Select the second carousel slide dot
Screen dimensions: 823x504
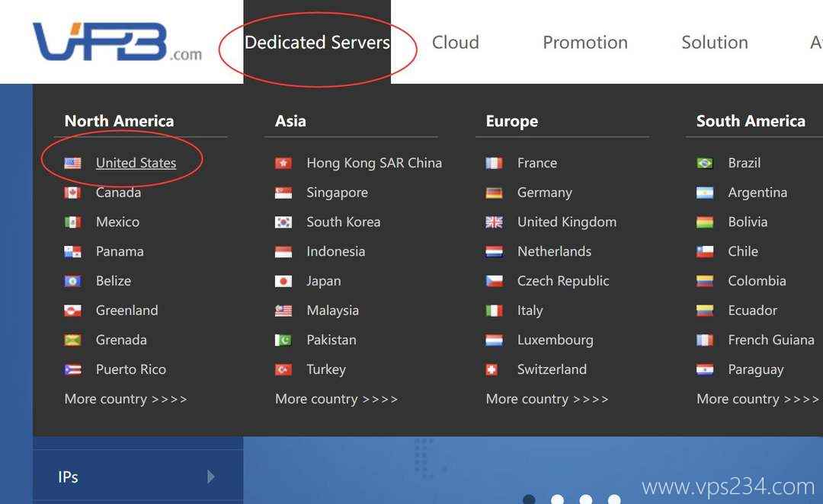[x=557, y=499]
